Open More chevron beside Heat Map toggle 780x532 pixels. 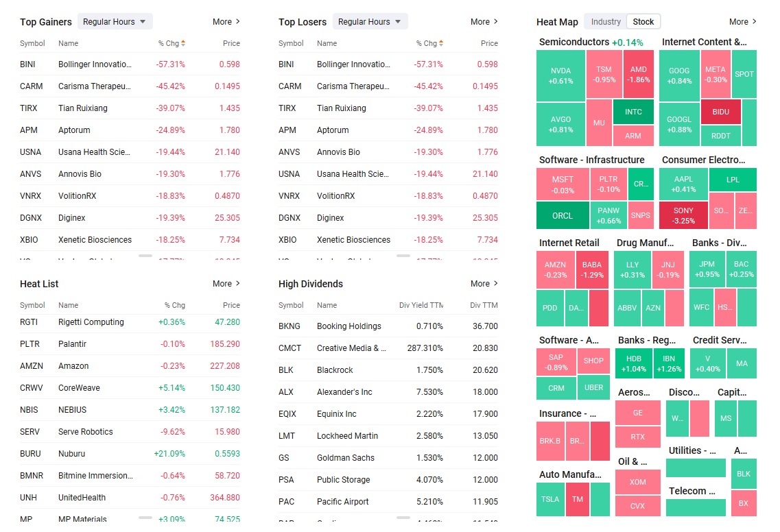754,22
